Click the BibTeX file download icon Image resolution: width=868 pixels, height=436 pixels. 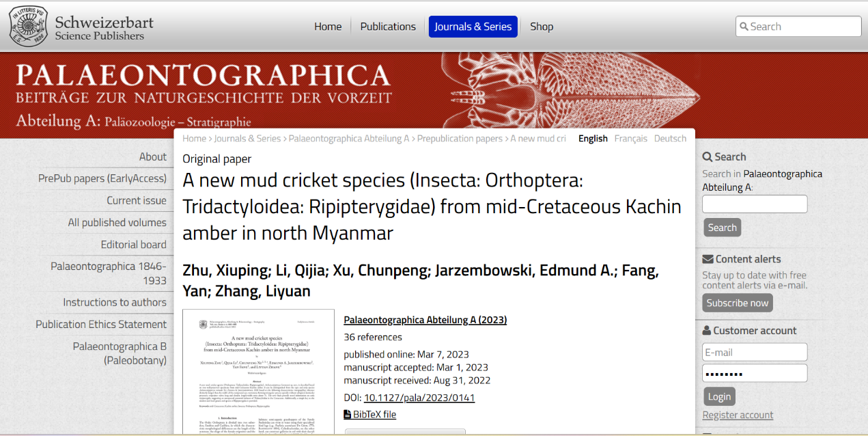(347, 414)
